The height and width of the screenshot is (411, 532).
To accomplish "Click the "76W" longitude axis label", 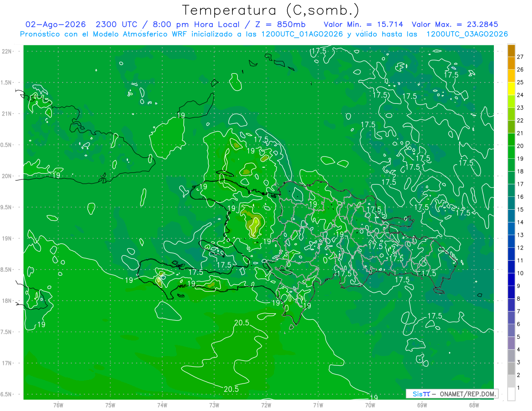I will 58,404.
